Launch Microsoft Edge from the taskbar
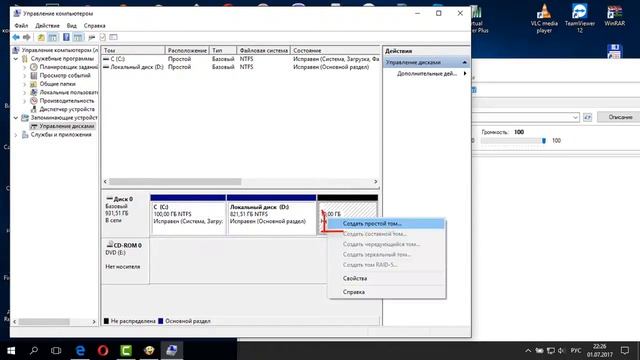The image size is (640, 360). click(80, 351)
